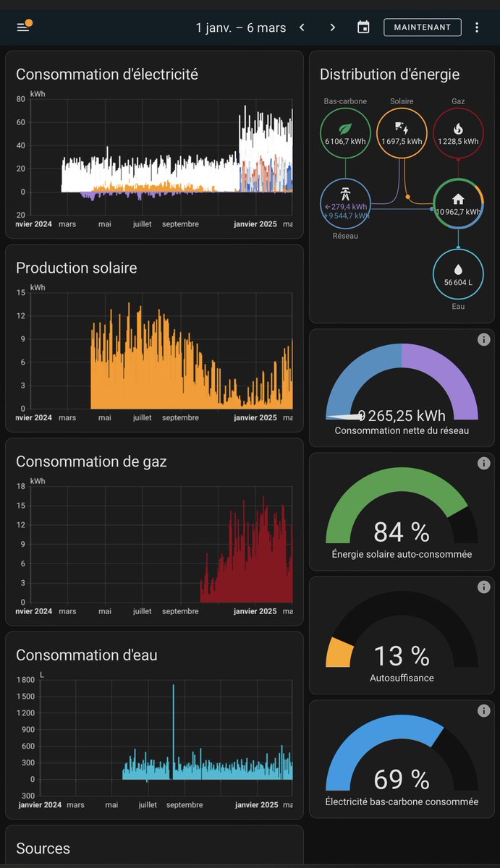Viewport: 500px width, 868px height.
Task: Show info for Électricité bas-carbone consommée
Action: point(483,710)
